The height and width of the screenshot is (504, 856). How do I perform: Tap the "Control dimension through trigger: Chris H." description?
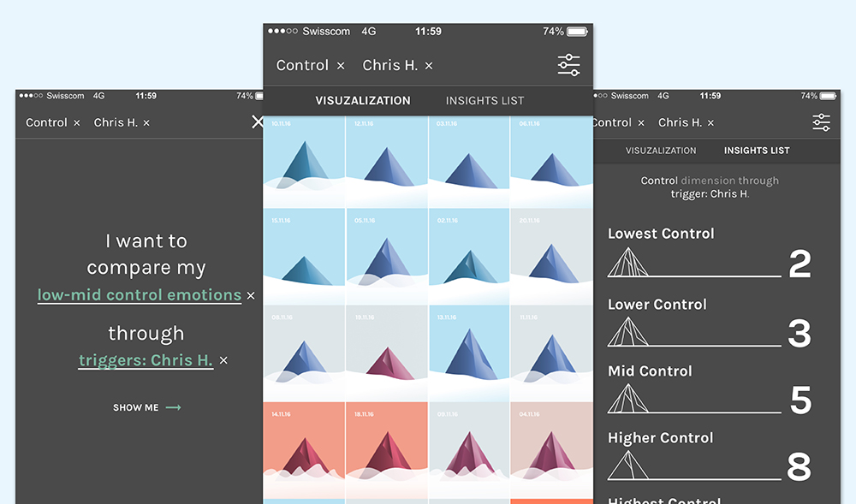click(x=710, y=187)
